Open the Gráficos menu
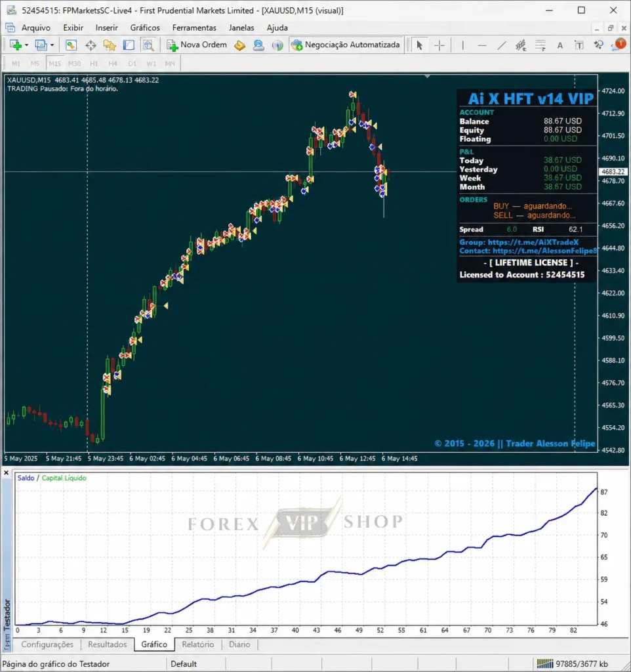The height and width of the screenshot is (672, 631). click(x=145, y=28)
